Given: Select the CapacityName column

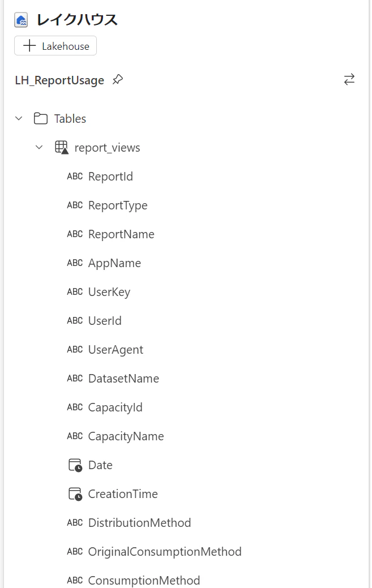Looking at the screenshot, I should tap(126, 436).
